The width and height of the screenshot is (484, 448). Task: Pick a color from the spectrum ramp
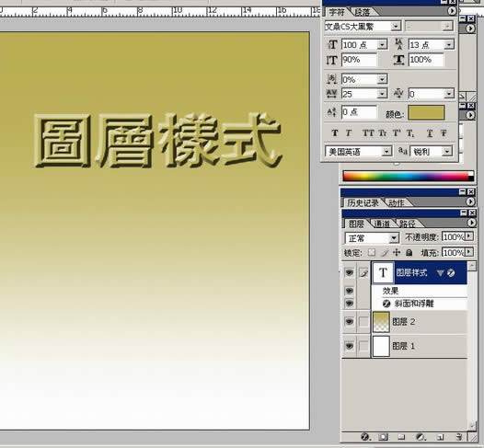[x=406, y=177]
